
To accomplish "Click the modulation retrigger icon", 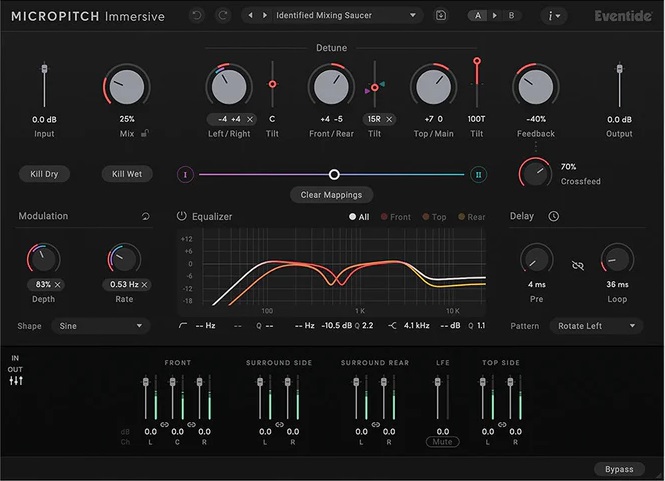I will pos(146,216).
